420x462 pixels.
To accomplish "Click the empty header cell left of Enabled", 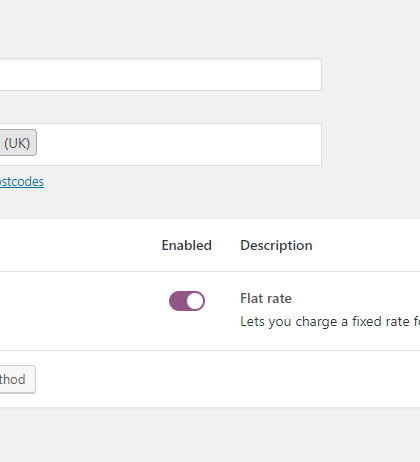I will pos(77,245).
